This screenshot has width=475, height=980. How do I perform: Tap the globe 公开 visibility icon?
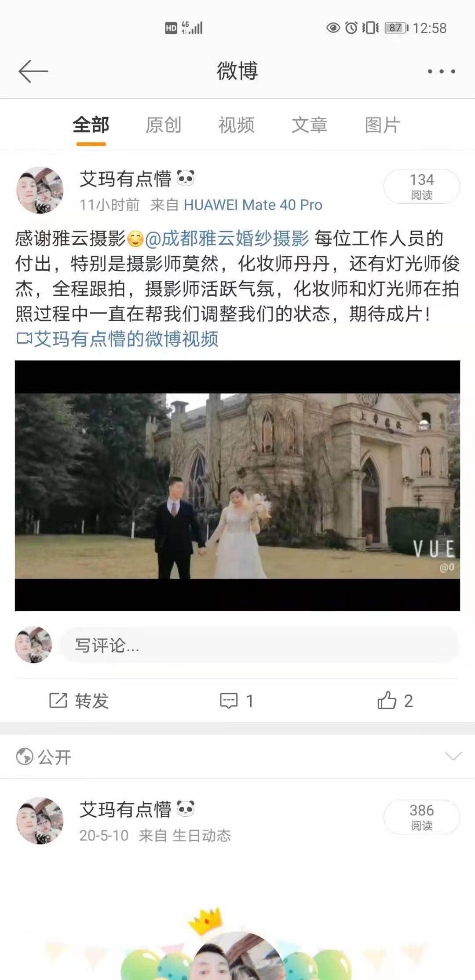[x=25, y=757]
